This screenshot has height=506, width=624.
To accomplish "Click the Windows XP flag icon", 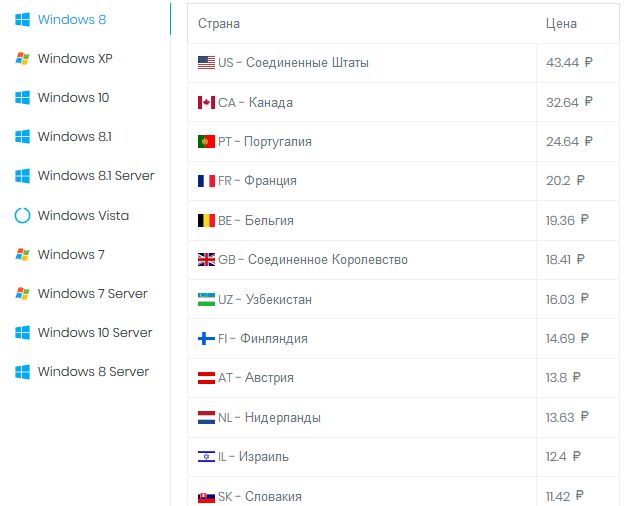I will point(22,58).
